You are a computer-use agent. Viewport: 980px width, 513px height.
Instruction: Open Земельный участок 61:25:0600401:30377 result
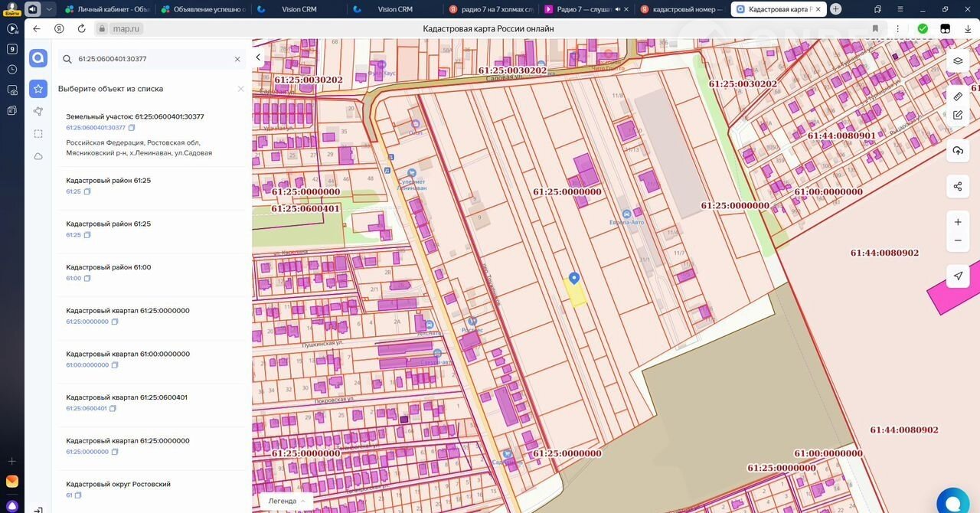click(135, 116)
